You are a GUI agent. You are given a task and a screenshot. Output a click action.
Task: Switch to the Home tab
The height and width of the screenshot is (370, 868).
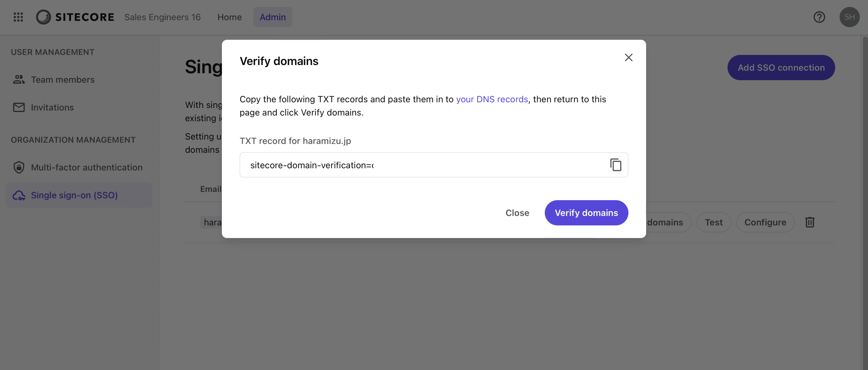(x=229, y=17)
